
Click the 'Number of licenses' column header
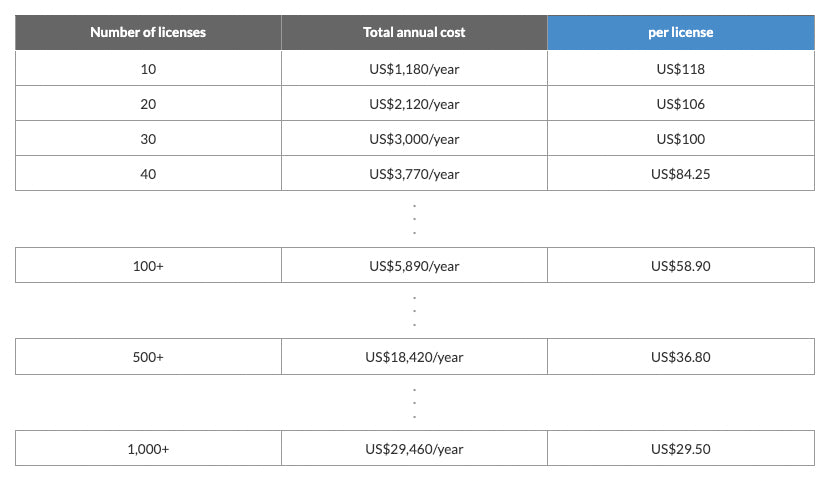148,32
